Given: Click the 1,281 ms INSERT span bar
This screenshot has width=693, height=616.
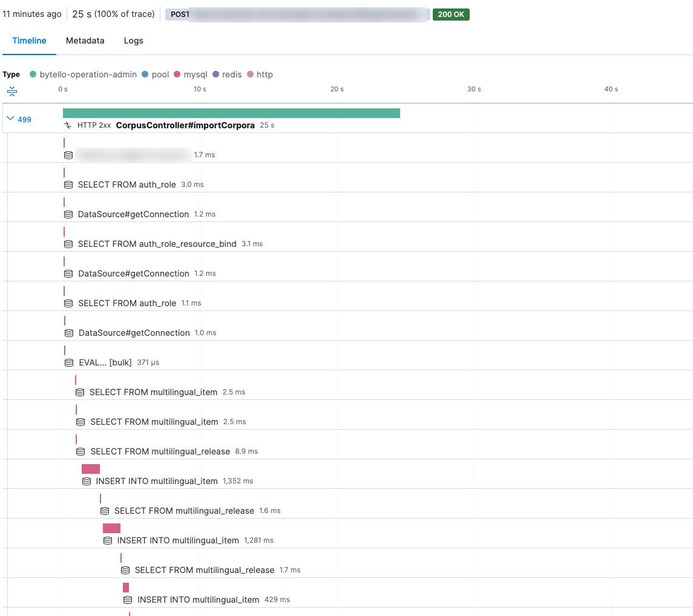Looking at the screenshot, I should coord(111,528).
